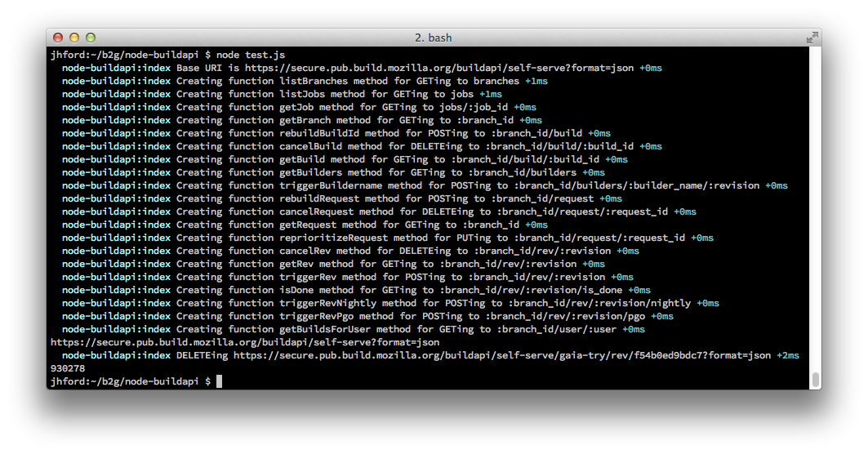Click the 'isDone' function text
The width and height of the screenshot is (868, 454).
[296, 290]
